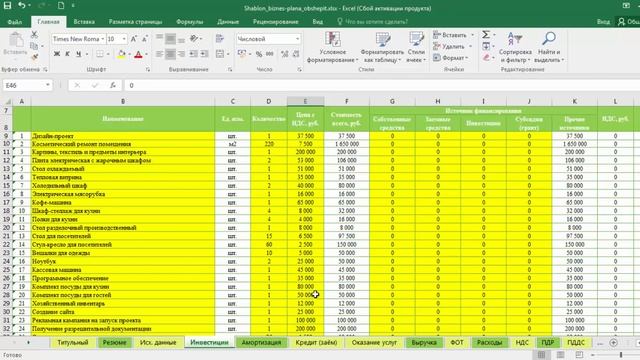This screenshot has height=360, width=640.
Task: Click the Increase Indent icon
Action: [204, 54]
